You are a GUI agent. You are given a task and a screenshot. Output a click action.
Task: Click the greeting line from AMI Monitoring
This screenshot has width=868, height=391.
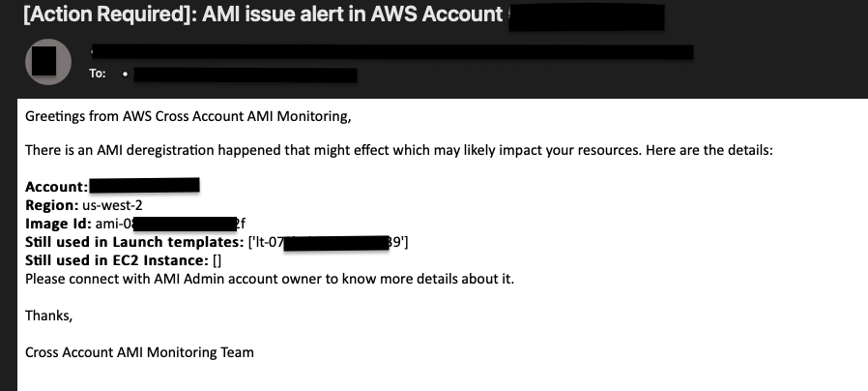coord(188,116)
